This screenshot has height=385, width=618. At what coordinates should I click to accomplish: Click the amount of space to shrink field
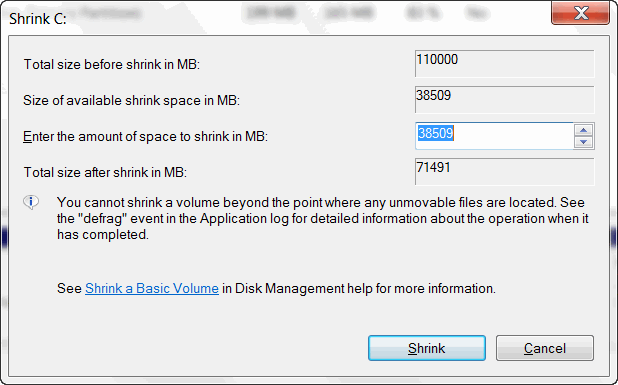click(x=494, y=136)
